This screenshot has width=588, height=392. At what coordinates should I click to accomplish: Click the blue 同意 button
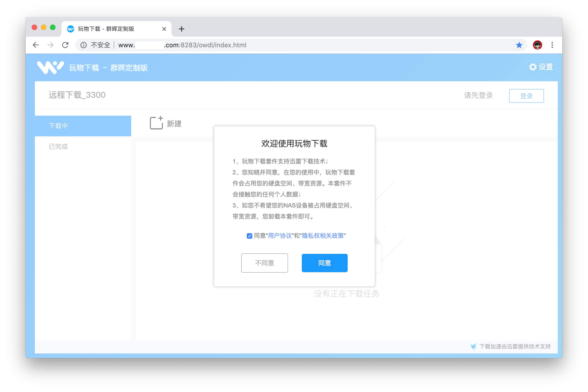(324, 263)
